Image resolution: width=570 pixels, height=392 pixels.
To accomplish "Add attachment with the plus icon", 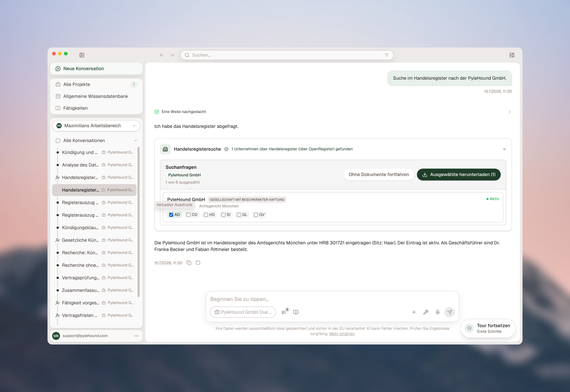I will (x=414, y=312).
